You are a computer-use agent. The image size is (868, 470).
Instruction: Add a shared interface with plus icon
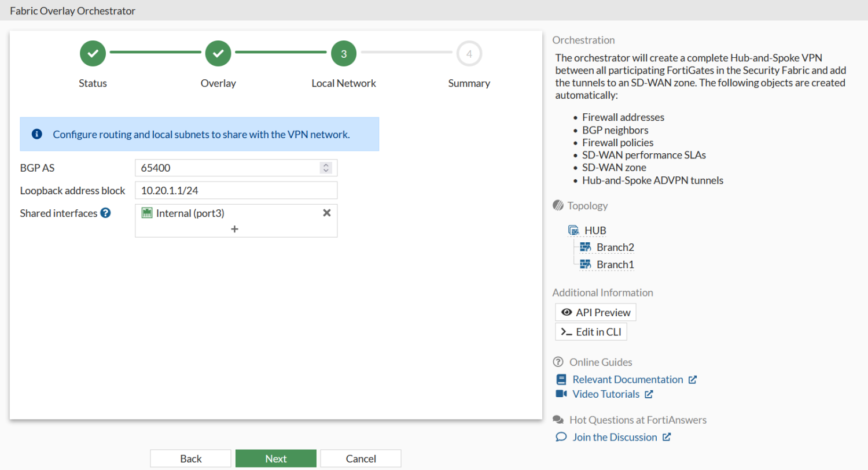click(234, 230)
